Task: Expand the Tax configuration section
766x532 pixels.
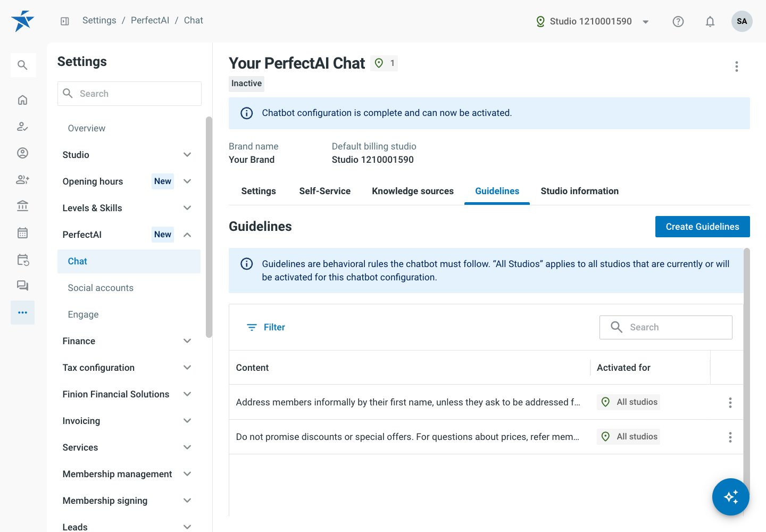Action: click(126, 368)
